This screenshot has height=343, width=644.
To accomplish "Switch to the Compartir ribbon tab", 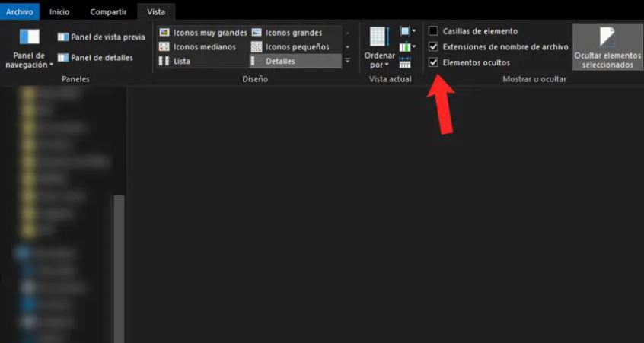I will coord(109,12).
